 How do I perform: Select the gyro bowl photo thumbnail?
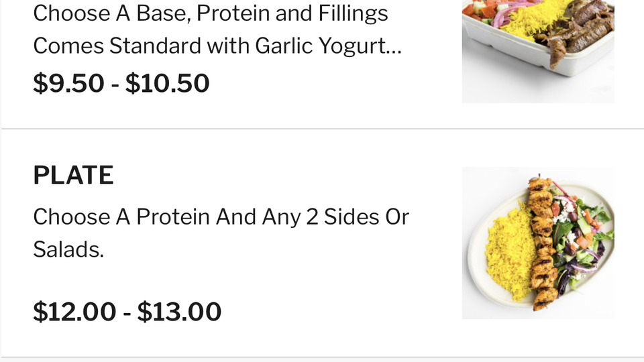click(x=538, y=52)
